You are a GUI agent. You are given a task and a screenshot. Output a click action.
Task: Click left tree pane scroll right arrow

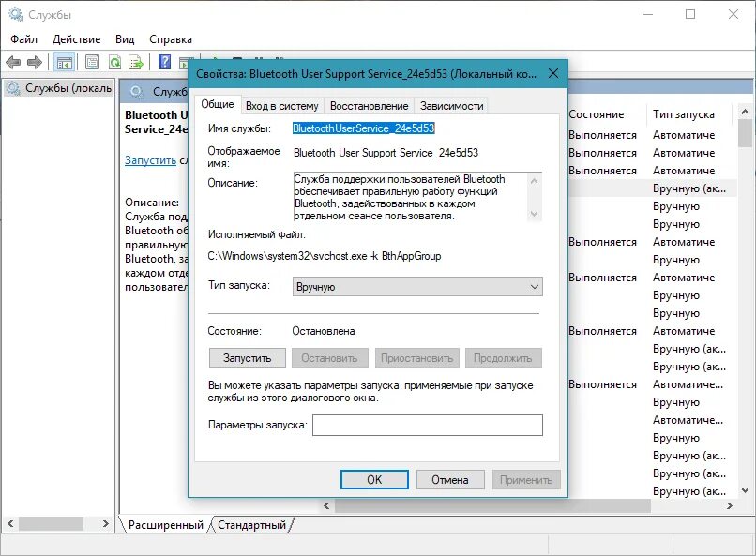(106, 524)
